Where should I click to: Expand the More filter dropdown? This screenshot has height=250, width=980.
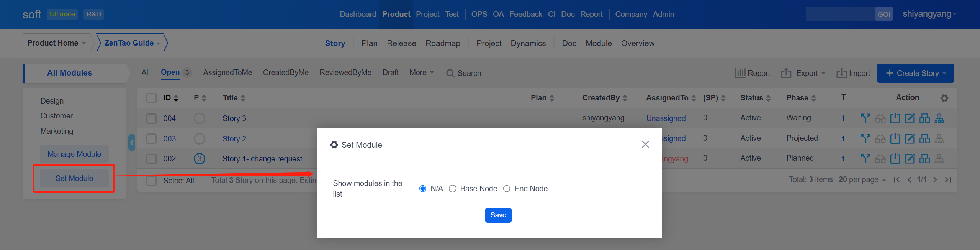tap(421, 72)
